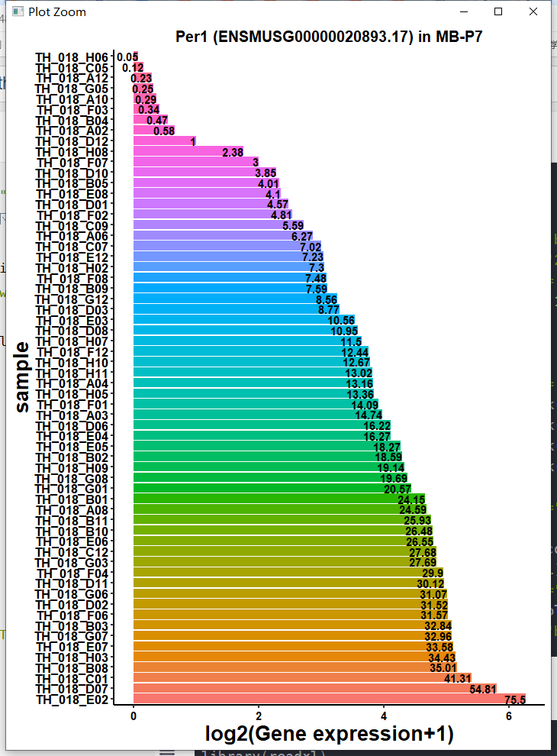Click the bar value 75.5

515,700
